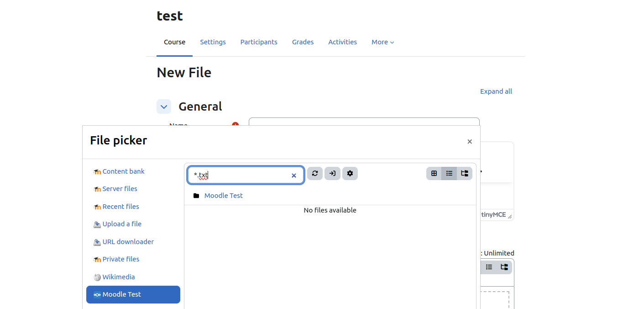Open the Activities tab
Screen dimensions: 644x309
[x=342, y=42]
